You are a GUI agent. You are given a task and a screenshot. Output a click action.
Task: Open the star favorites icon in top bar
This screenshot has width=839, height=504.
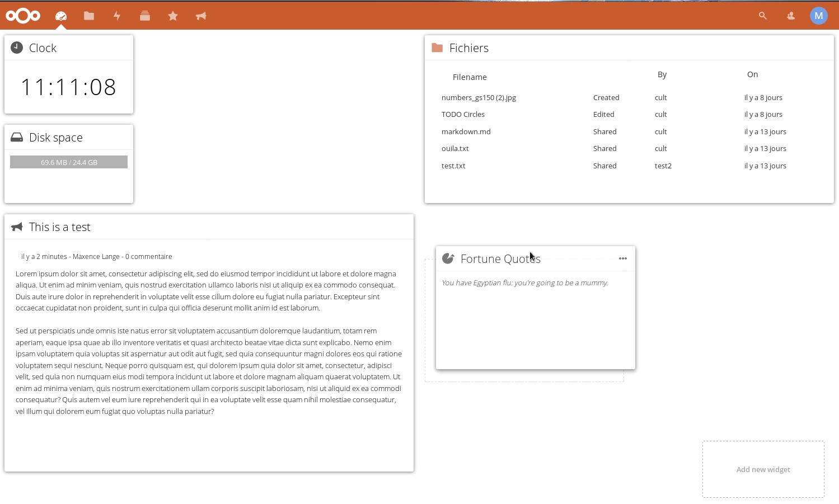(x=173, y=16)
